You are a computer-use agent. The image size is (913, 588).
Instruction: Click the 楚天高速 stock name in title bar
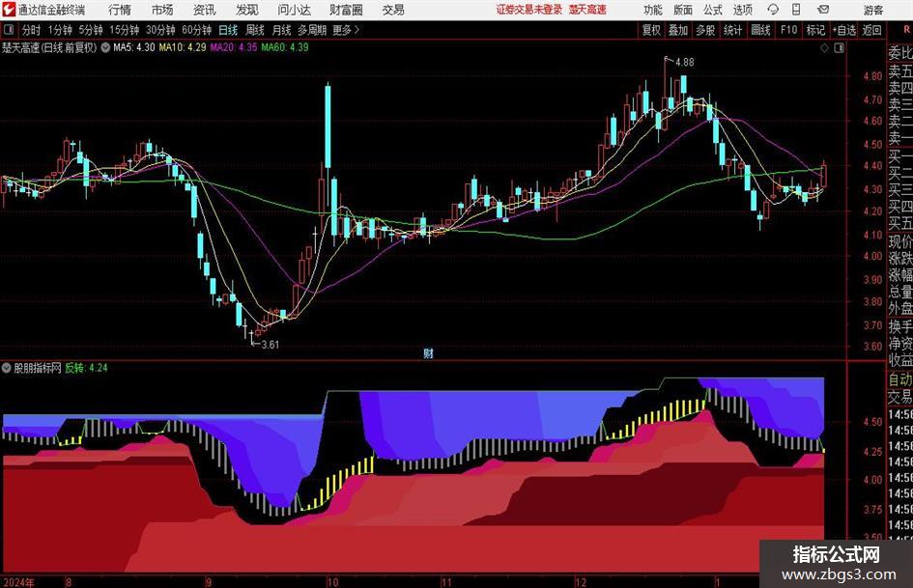pyautogui.click(x=588, y=10)
